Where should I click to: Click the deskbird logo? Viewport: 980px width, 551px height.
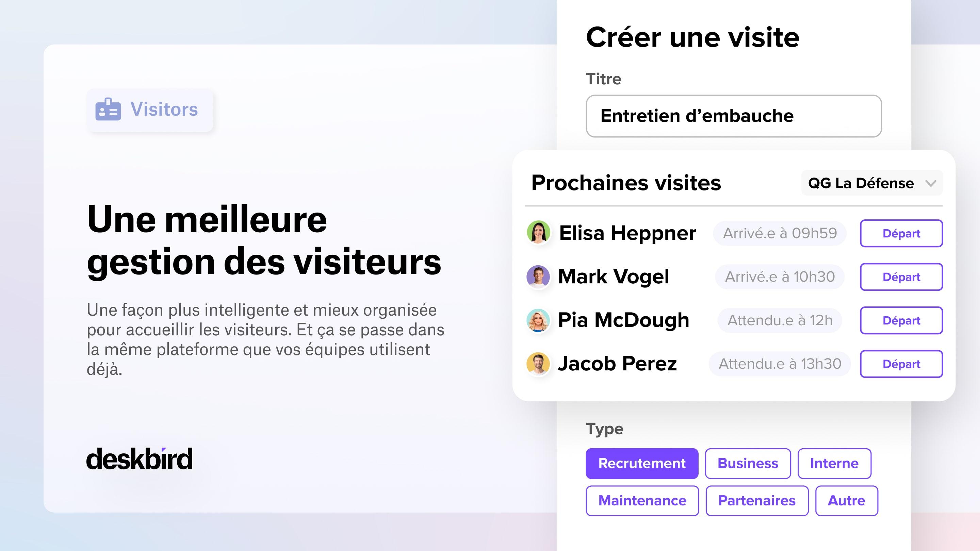pos(139,458)
